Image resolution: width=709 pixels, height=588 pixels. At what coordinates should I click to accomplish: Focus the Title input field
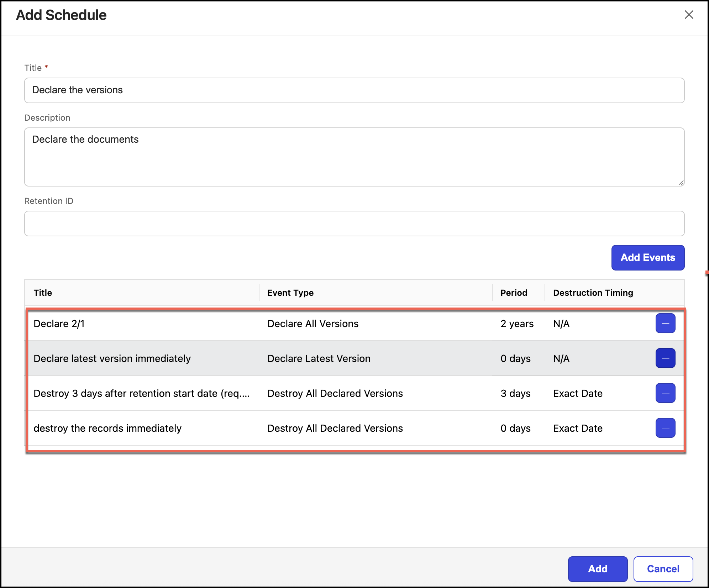[354, 90]
